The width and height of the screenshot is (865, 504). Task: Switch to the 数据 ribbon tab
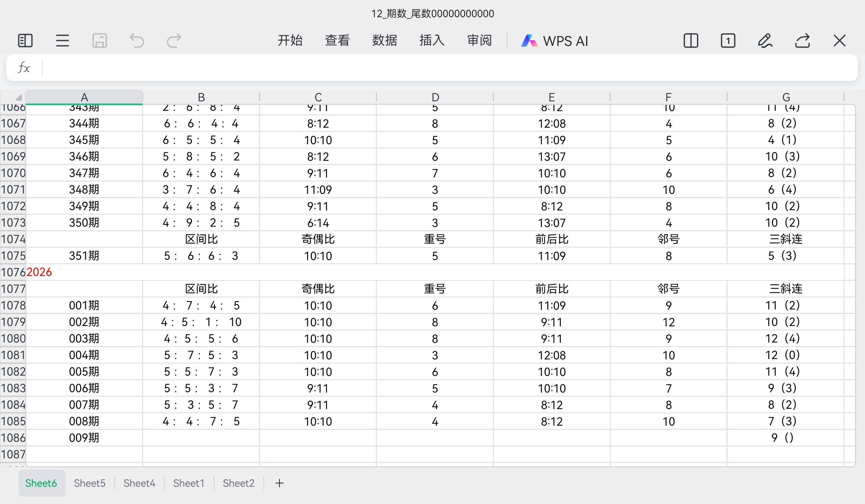pyautogui.click(x=385, y=41)
